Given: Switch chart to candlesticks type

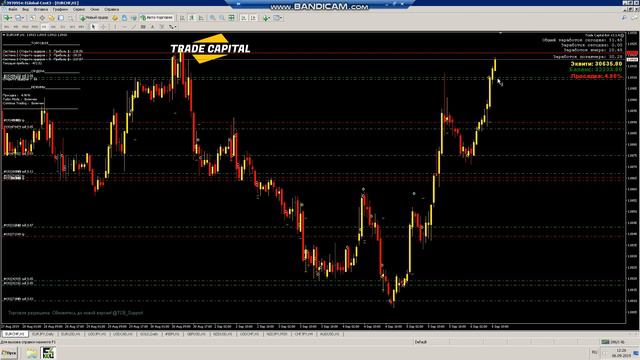Looking at the screenshot, I should (191, 18).
